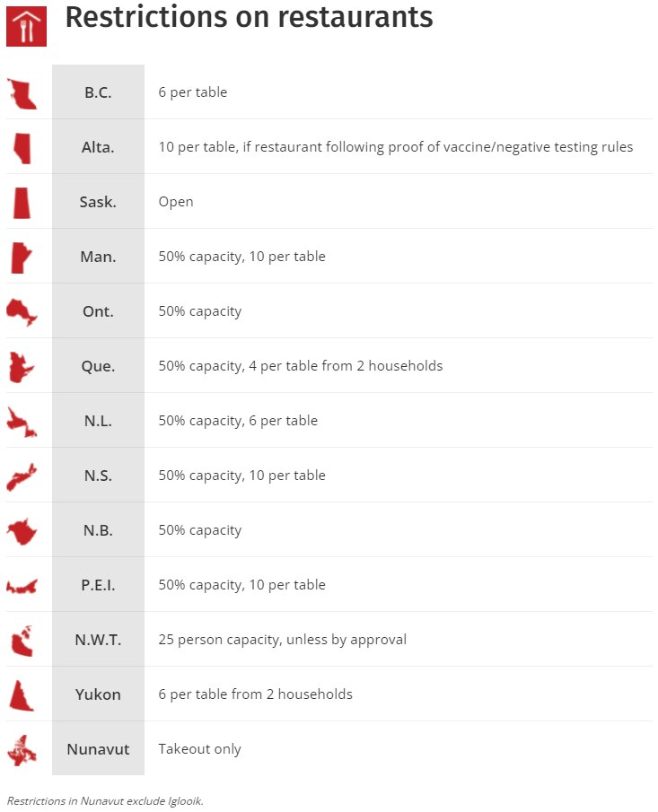This screenshot has height=812, width=658.
Task: Click the Newfoundland and Labrador map icon
Action: pos(22,421)
